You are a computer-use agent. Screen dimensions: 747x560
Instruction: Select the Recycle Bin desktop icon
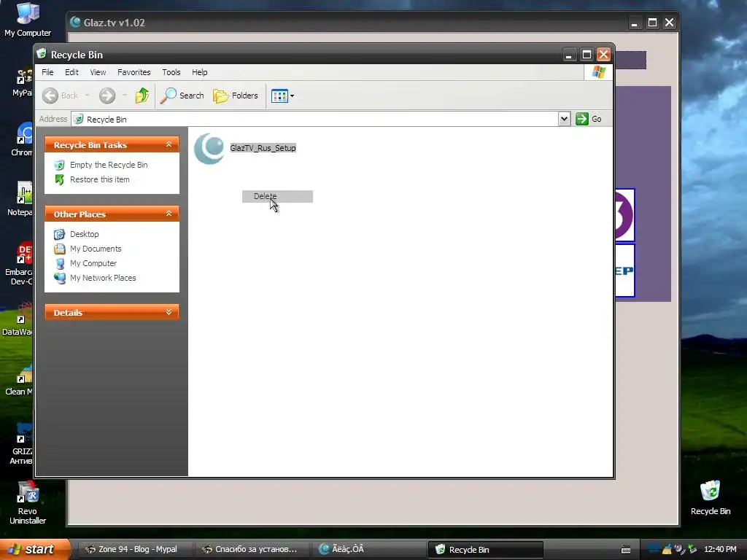click(x=711, y=498)
